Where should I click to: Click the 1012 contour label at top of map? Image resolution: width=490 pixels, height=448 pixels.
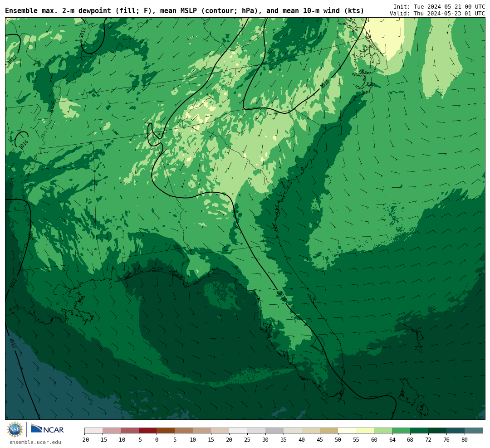pos(83,33)
